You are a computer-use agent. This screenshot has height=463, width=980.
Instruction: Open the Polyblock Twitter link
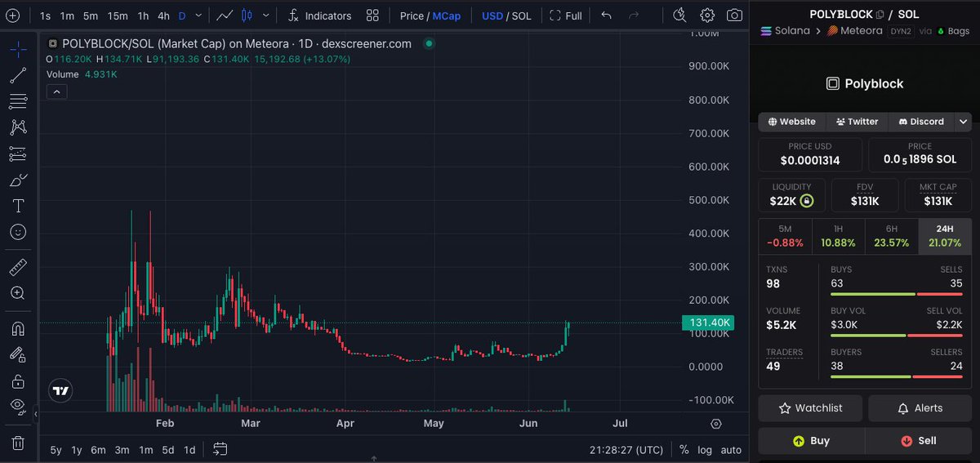click(857, 122)
